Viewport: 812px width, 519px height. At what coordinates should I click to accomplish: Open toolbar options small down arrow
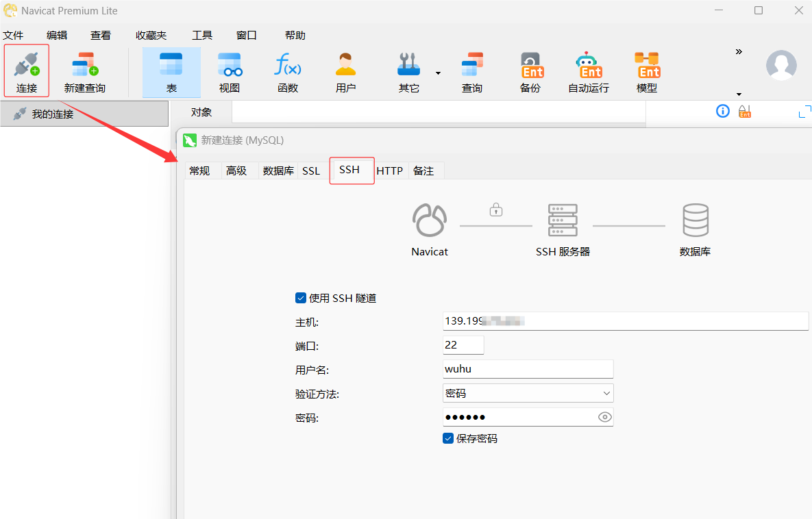(x=739, y=94)
